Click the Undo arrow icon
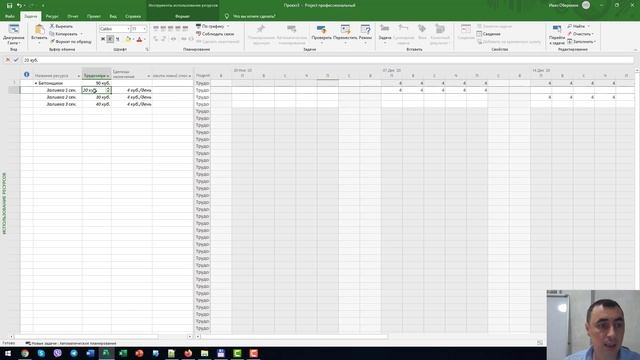 coord(19,5)
